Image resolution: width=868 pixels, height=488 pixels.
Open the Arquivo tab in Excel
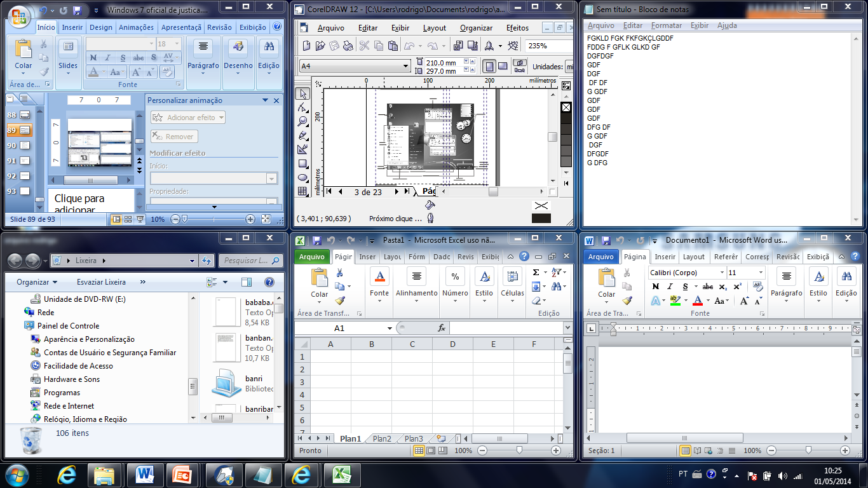click(x=312, y=257)
